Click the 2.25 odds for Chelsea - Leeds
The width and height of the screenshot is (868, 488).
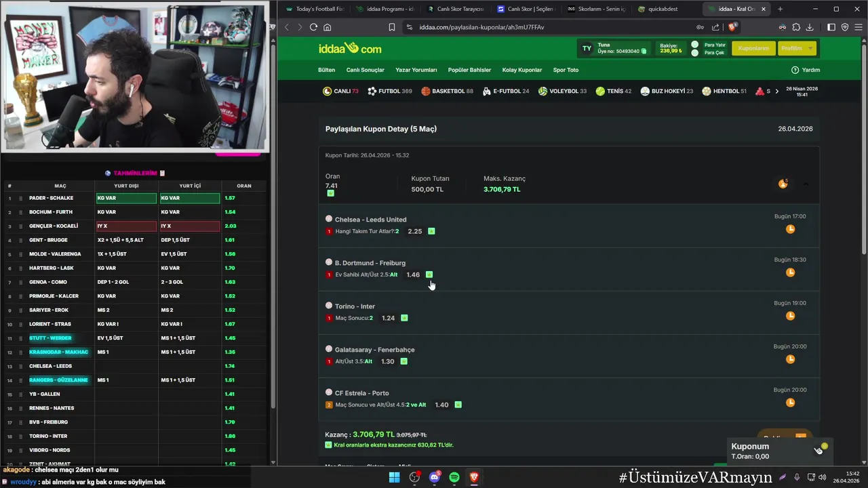[x=414, y=231]
